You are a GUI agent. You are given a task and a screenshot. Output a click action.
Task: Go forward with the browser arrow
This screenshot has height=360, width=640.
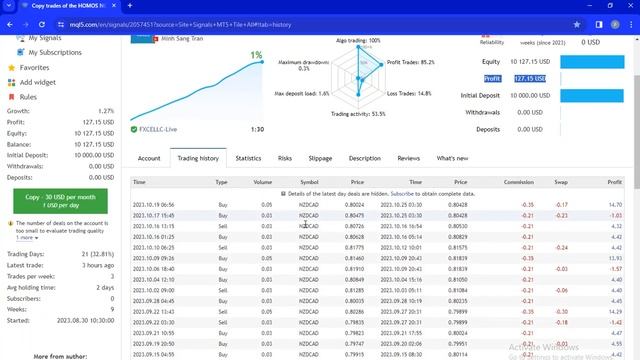[x=26, y=24]
